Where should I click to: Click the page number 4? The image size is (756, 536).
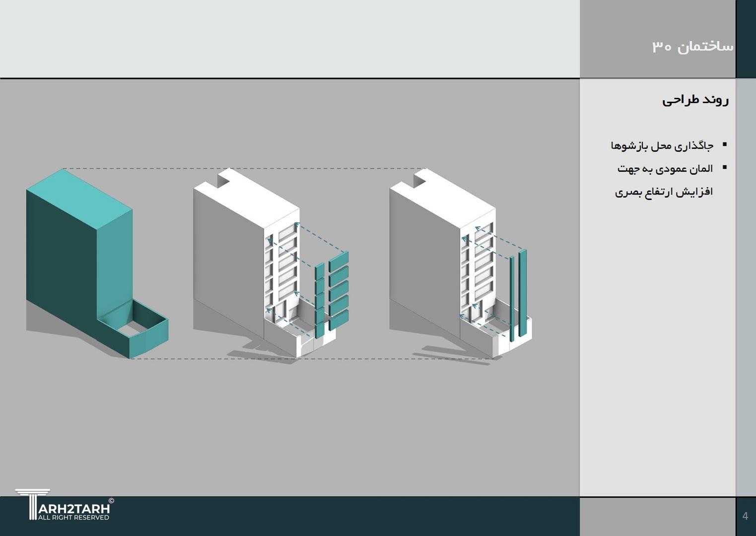745,516
